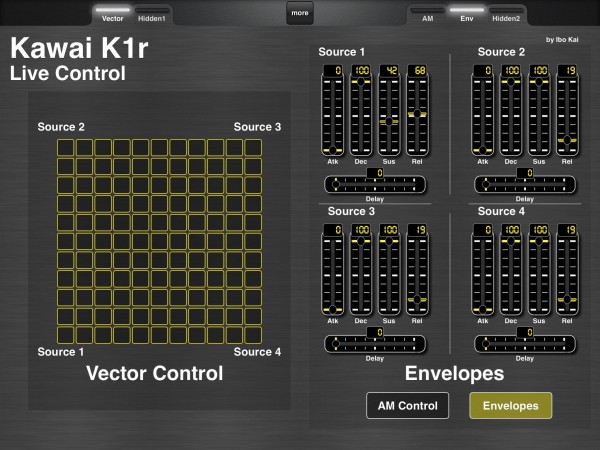Click the 'by Ibo Kai' credit text
Viewport: 600px width, 450px height.
(x=562, y=40)
